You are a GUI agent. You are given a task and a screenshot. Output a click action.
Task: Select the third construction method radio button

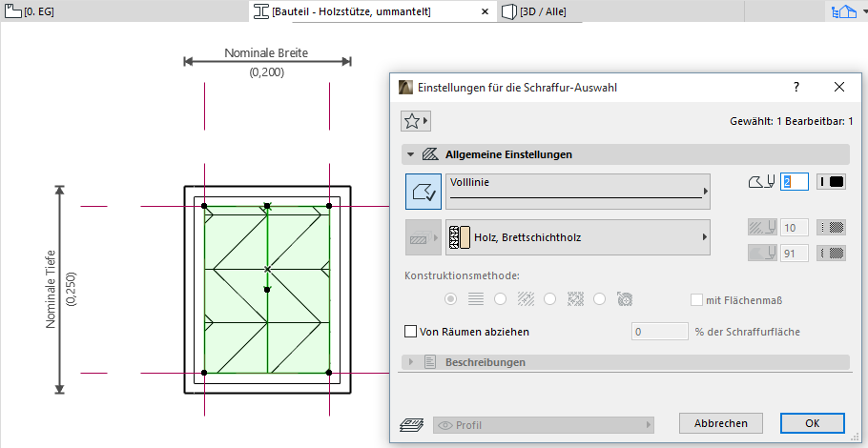click(549, 299)
